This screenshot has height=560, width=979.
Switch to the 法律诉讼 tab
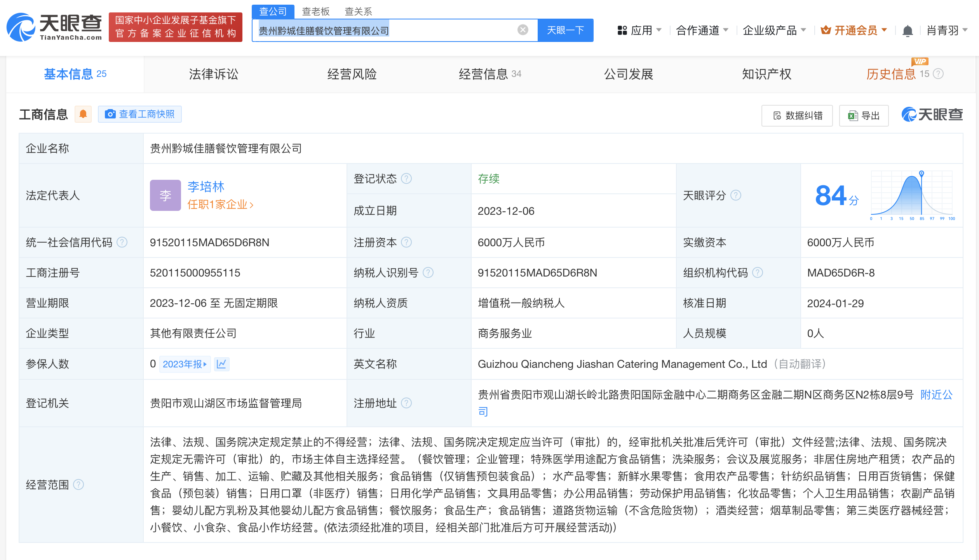(x=213, y=74)
